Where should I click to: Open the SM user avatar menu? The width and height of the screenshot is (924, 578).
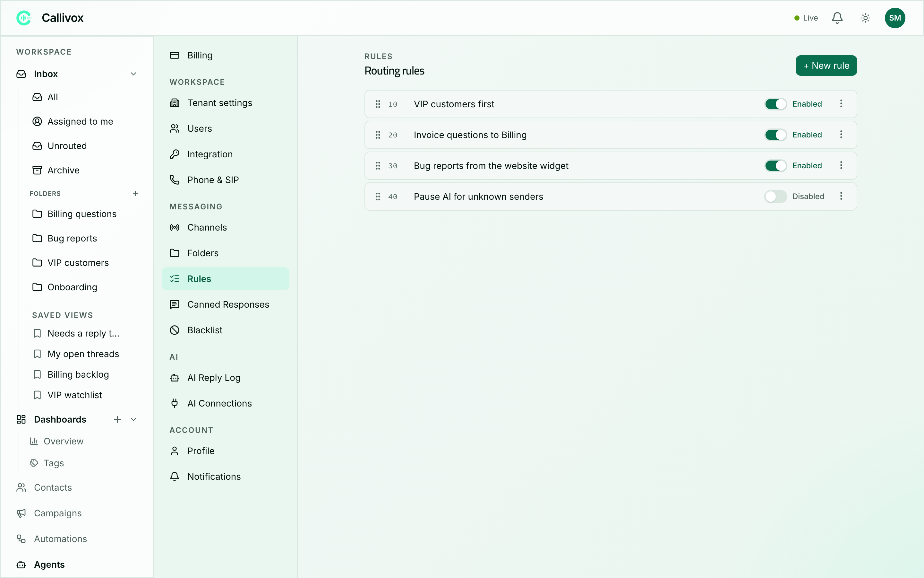click(x=894, y=18)
